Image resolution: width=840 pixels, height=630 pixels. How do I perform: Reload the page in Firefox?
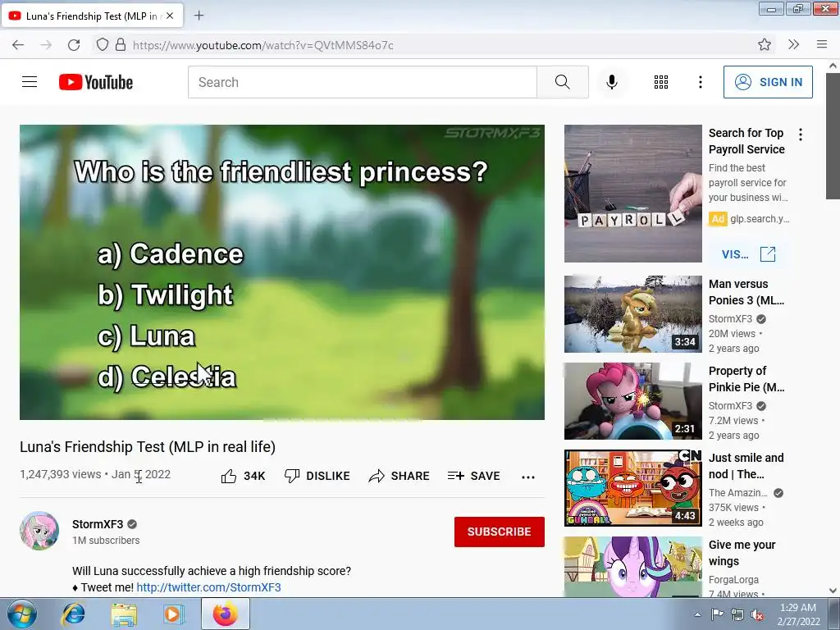(74, 45)
